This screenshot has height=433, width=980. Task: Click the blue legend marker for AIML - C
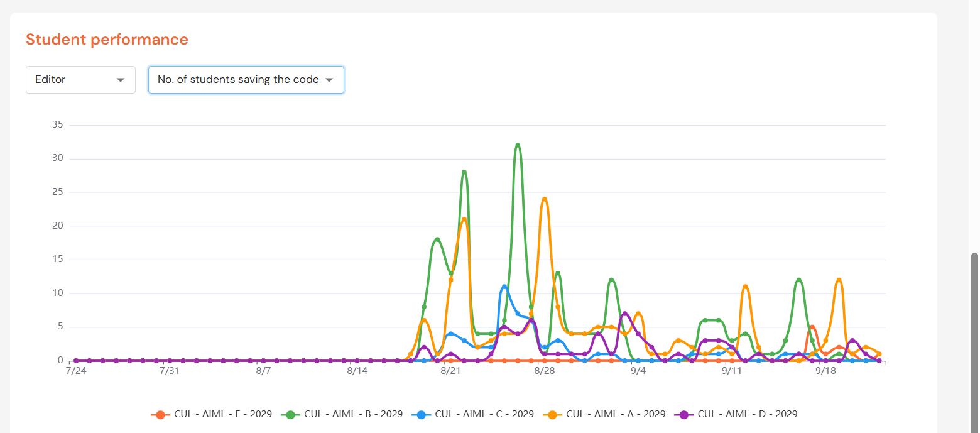click(x=421, y=415)
